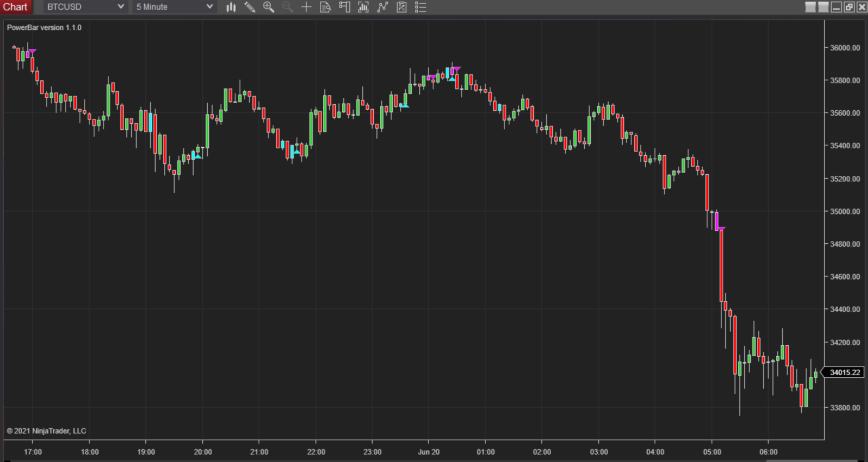Restore down the chart window
Screen dimensions: 868x462
[849, 7]
